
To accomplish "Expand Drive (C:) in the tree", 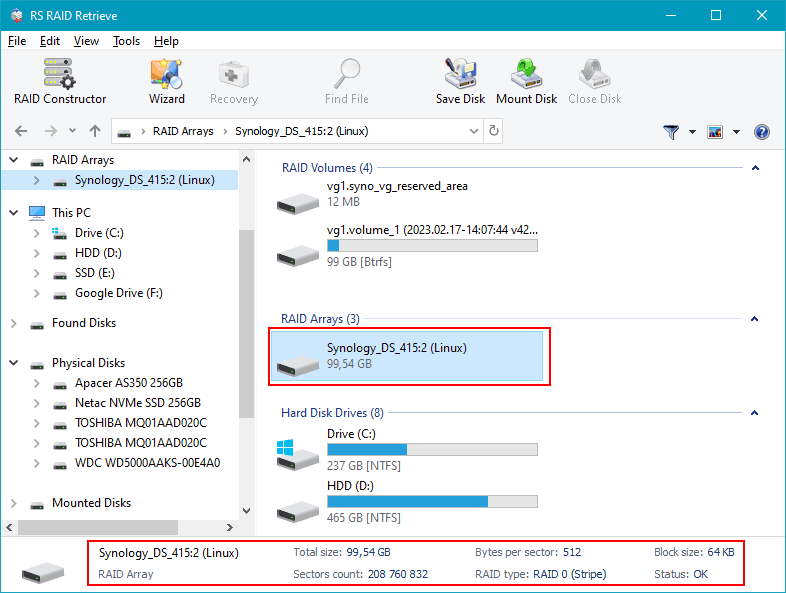I will pos(37,233).
